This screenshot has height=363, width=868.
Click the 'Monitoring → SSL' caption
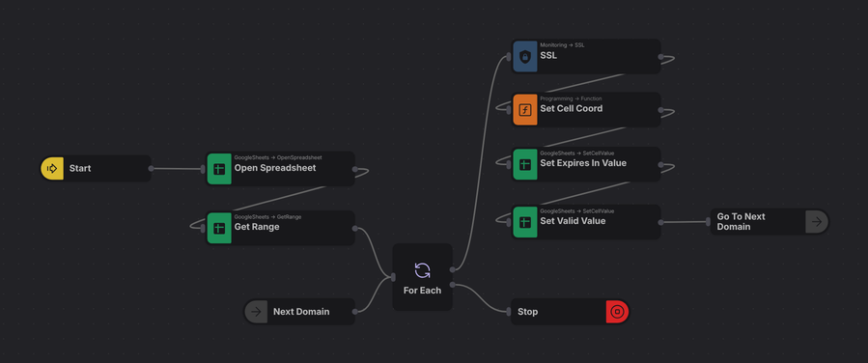click(x=562, y=45)
